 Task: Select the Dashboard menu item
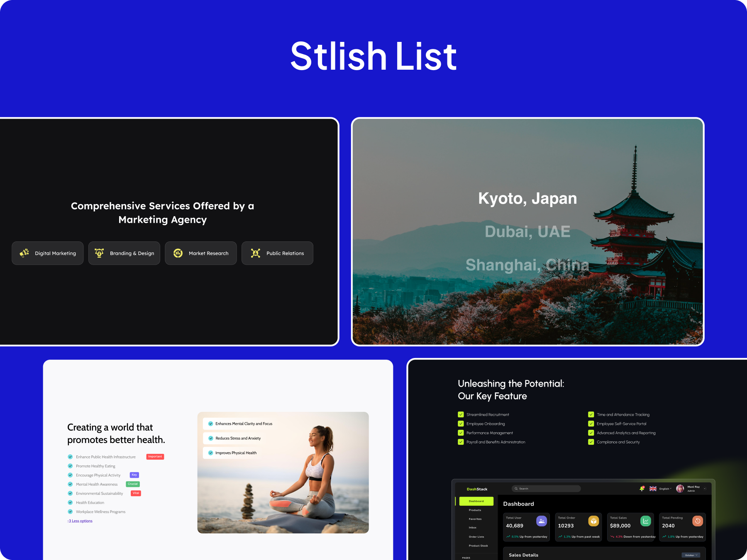[x=476, y=501]
